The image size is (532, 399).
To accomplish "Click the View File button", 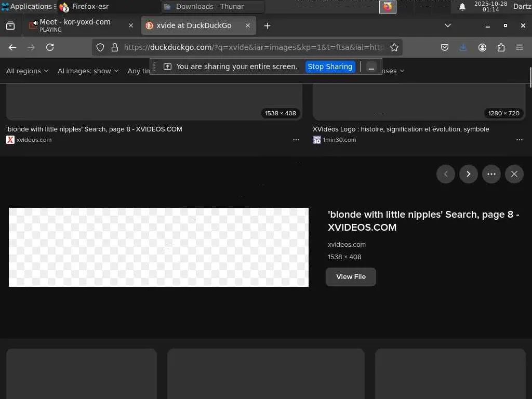I will click(351, 277).
